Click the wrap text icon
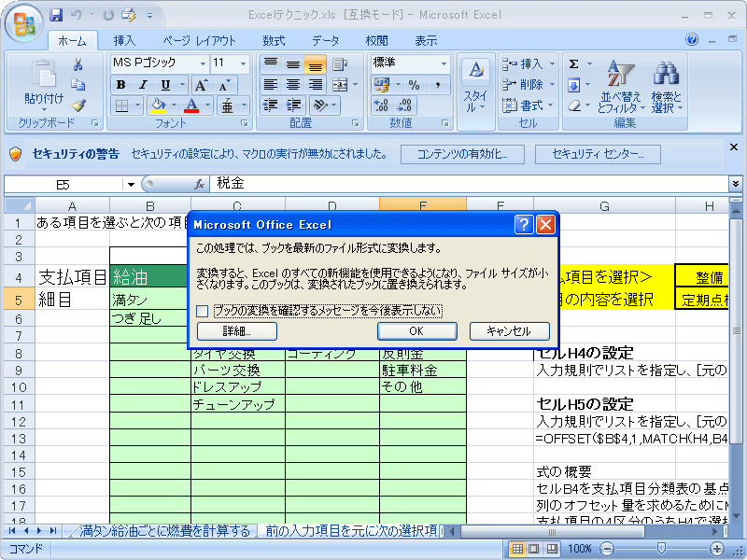This screenshot has width=747, height=560. click(x=340, y=64)
